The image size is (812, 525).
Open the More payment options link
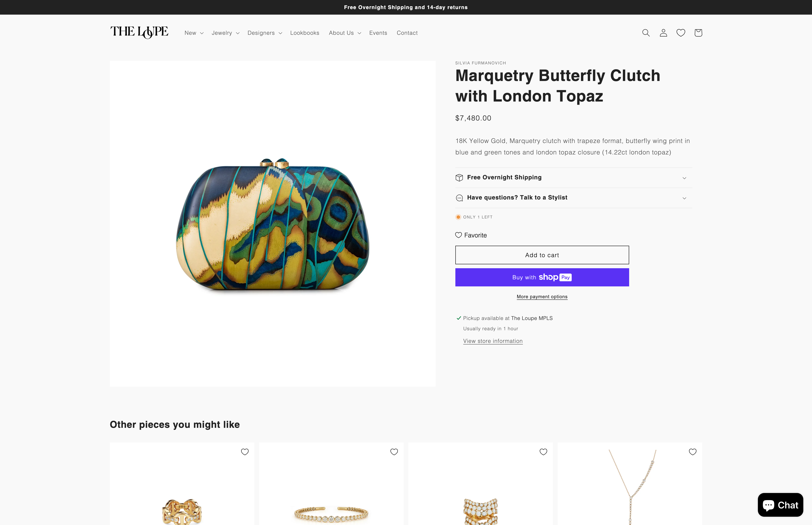(x=542, y=297)
